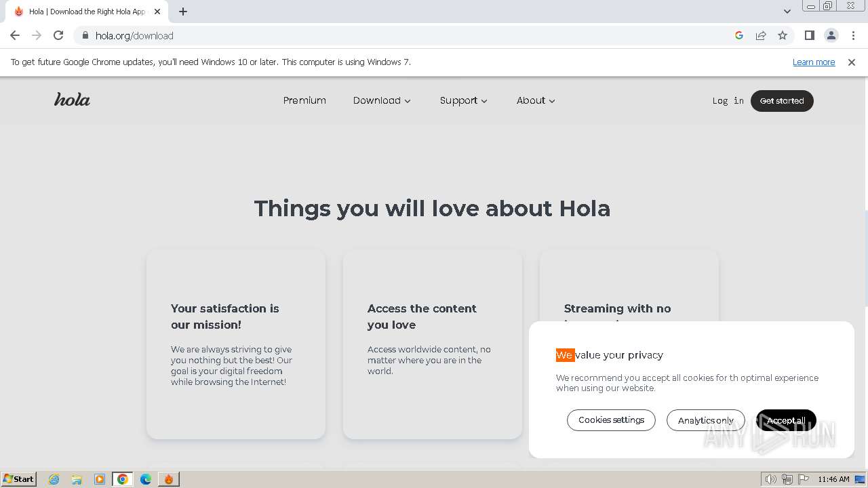The width and height of the screenshot is (868, 488).
Task: Expand the Download dropdown menu
Action: [382, 100]
